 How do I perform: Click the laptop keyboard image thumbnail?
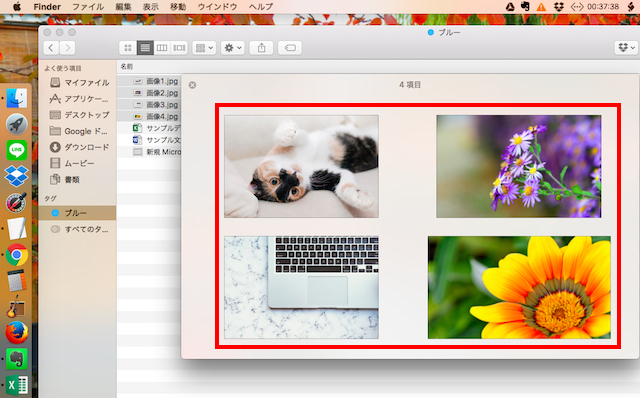click(301, 287)
